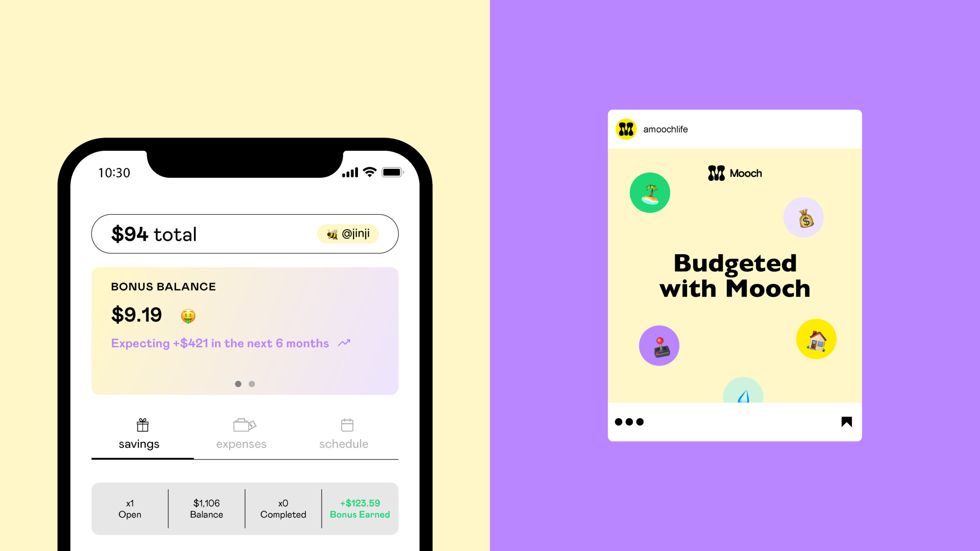Toggle the schedule view tab
The height and width of the screenshot is (551, 980).
[344, 434]
